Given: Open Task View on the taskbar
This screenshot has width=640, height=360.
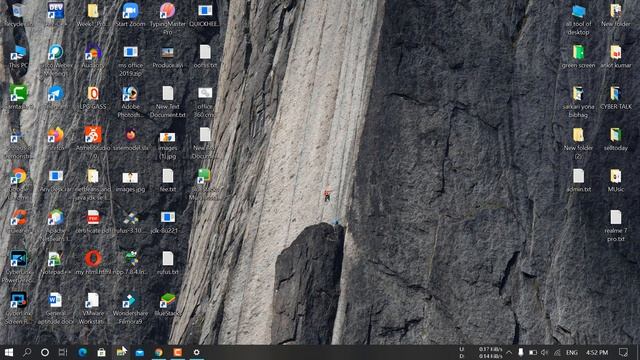Looking at the screenshot, I should 63,352.
